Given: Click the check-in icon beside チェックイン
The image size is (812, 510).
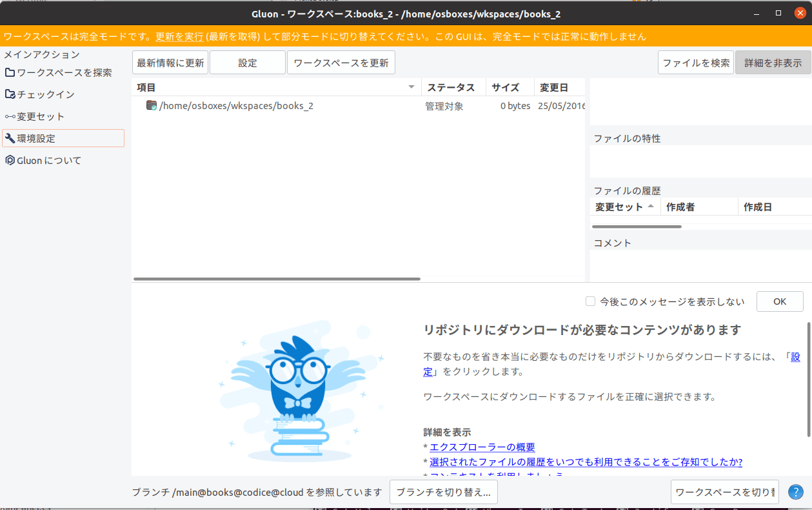Looking at the screenshot, I should tap(10, 94).
